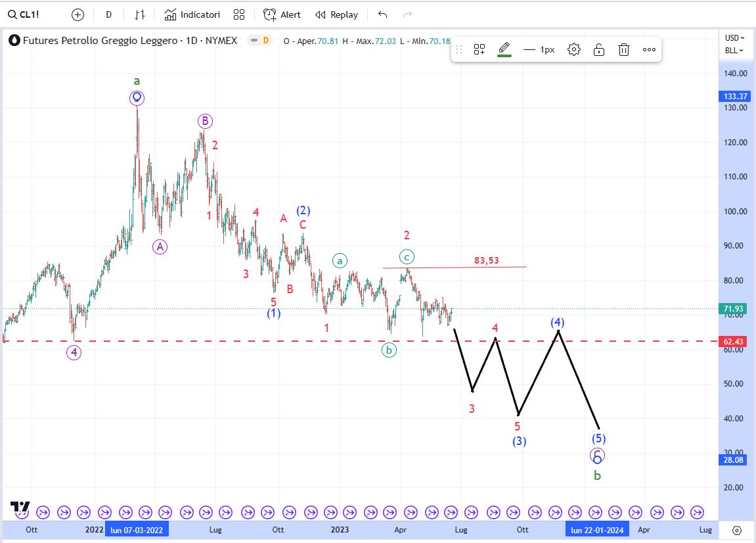The width and height of the screenshot is (756, 543).
Task: Select the circled teal c wave label
Action: tap(407, 257)
